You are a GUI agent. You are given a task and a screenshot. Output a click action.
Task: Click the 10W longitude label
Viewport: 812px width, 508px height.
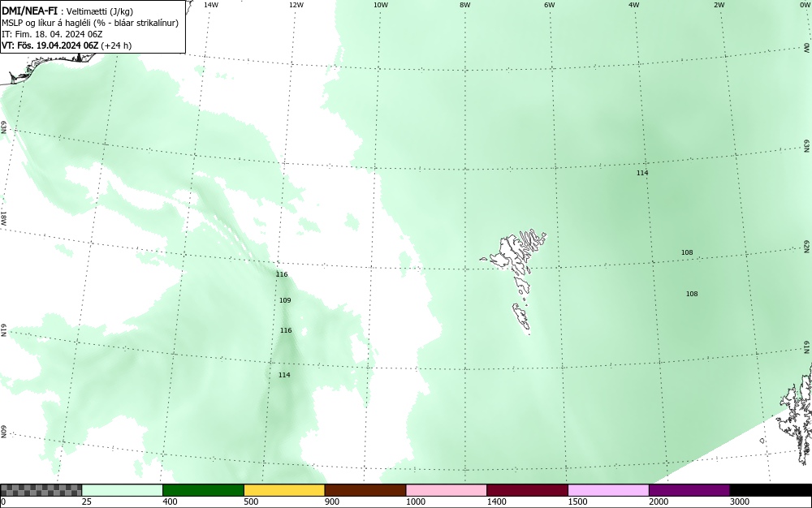381,5
